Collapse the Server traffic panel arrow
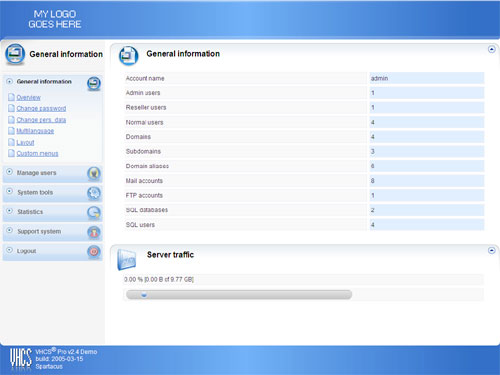This screenshot has width=500, height=375. point(492,250)
